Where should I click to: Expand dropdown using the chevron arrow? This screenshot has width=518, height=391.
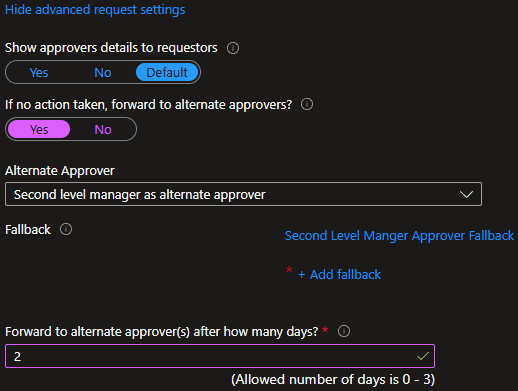[466, 194]
